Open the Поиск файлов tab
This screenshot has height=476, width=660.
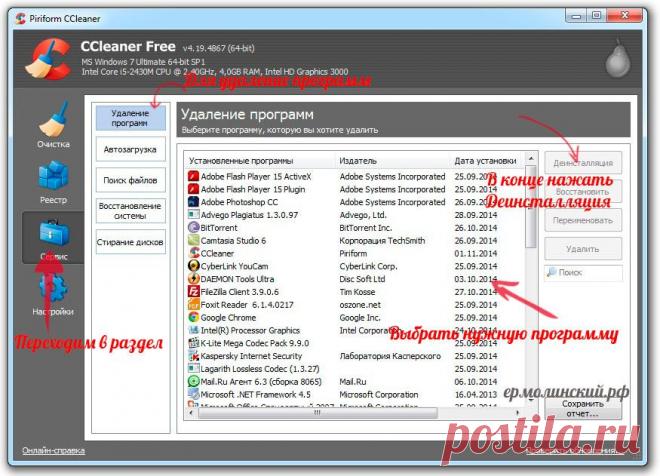[x=131, y=180]
